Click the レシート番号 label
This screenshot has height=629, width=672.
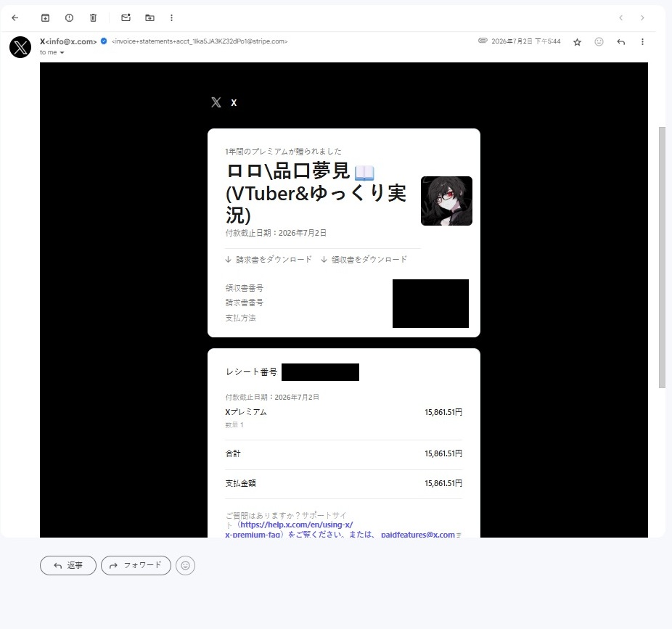tap(251, 372)
